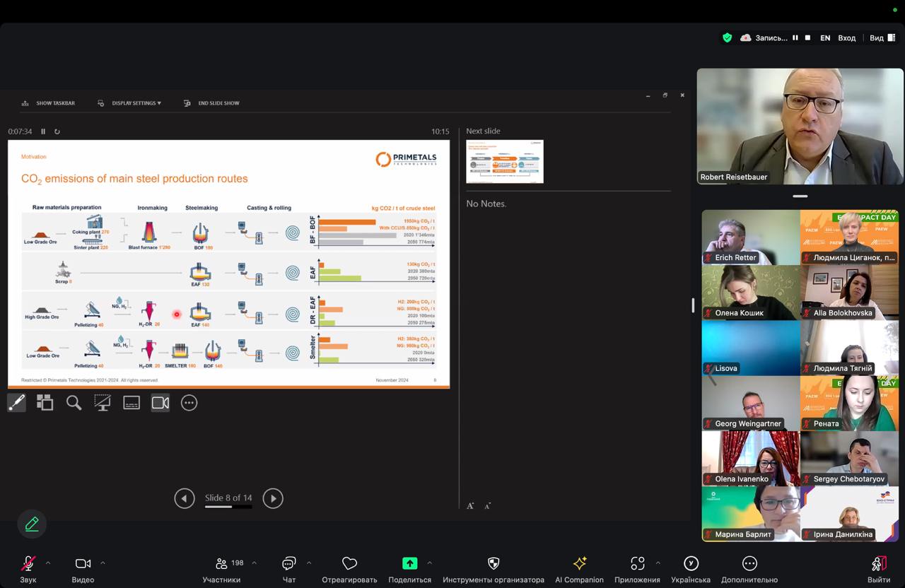The height and width of the screenshot is (588, 905).
Task: Open more slide show options ellipsis
Action: tap(189, 403)
